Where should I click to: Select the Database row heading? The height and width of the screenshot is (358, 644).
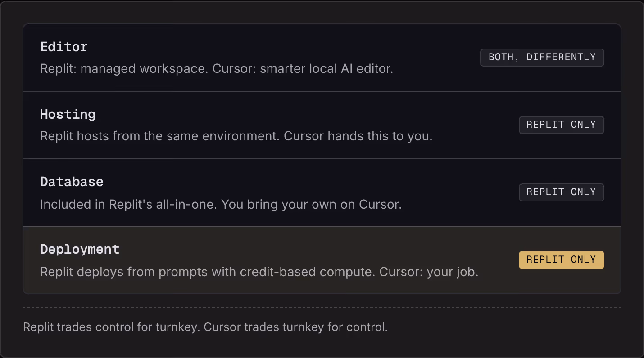point(72,182)
